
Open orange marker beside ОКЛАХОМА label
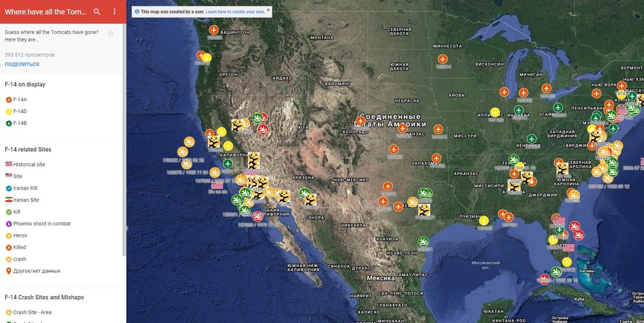[x=437, y=158]
